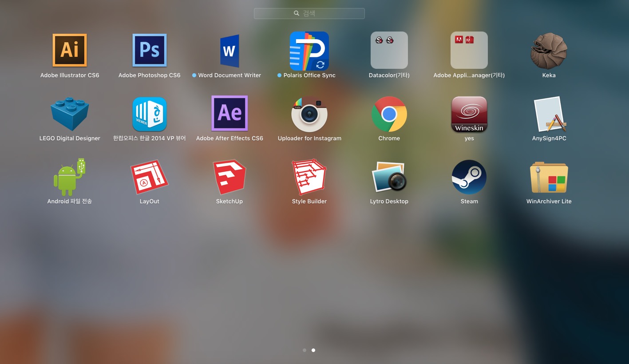This screenshot has width=629, height=364.
Task: Launch Adobe Illustrator CS6
Action: (x=70, y=51)
